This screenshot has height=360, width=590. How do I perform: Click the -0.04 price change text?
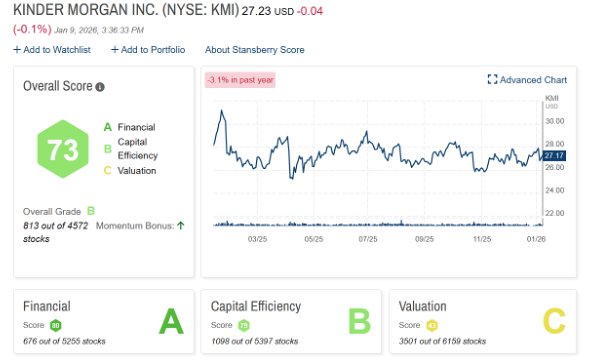310,11
